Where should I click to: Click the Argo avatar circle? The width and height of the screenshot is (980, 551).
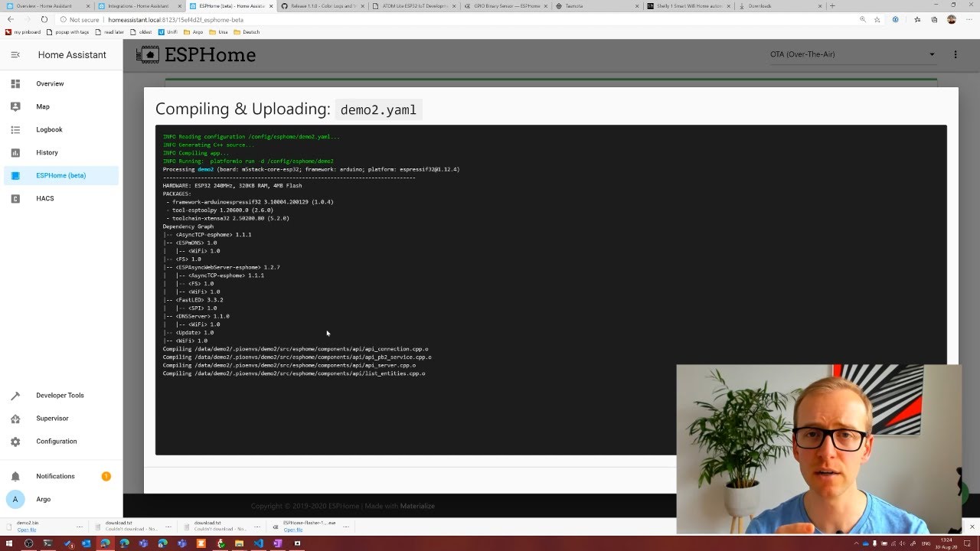15,499
